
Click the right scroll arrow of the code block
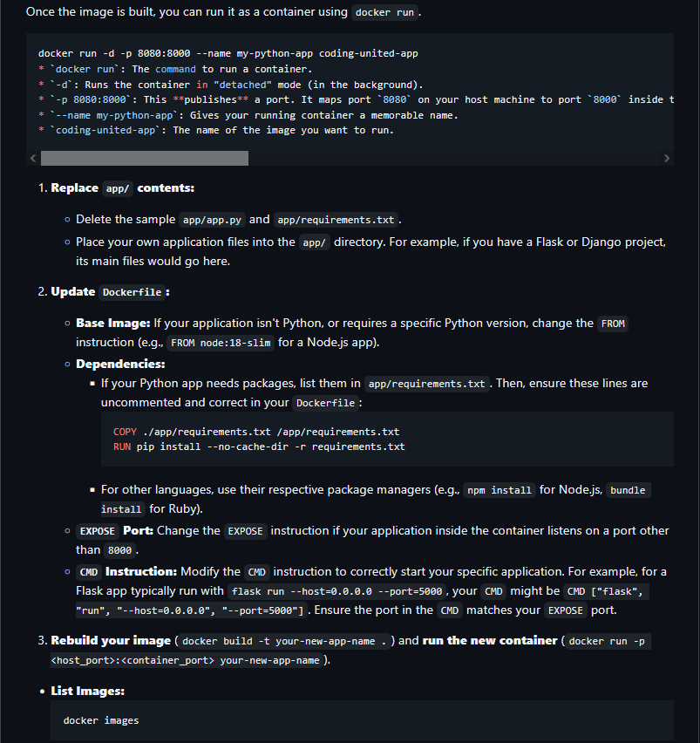pyautogui.click(x=667, y=159)
